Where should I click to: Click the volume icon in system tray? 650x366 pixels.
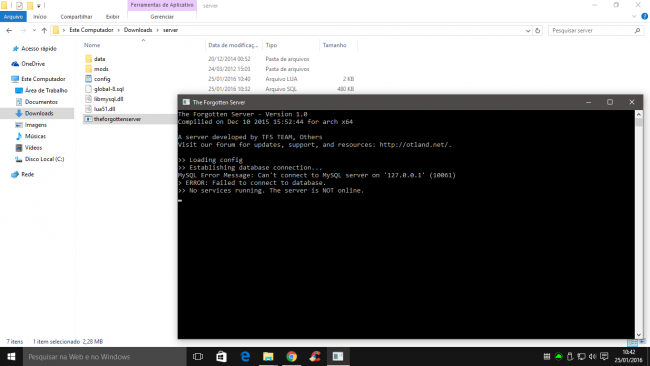pyautogui.click(x=592, y=356)
